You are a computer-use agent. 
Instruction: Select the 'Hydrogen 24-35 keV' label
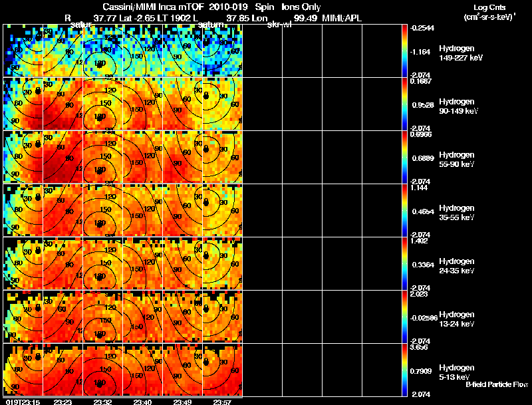point(457,266)
